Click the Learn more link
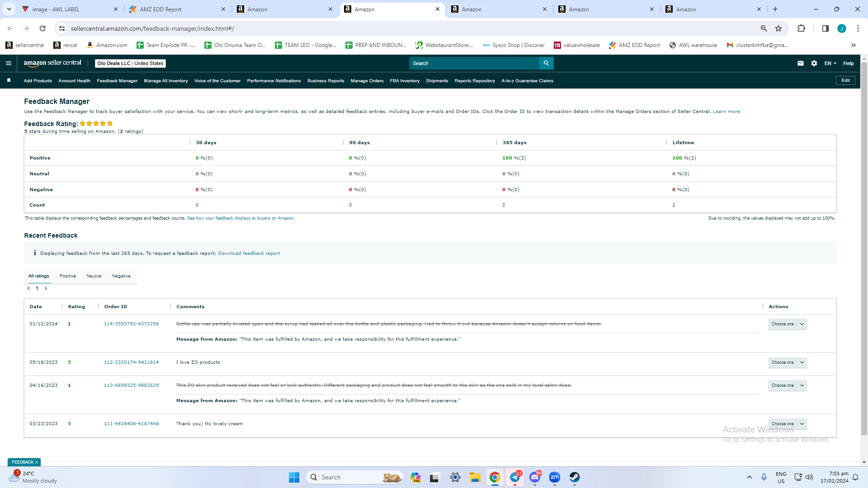The height and width of the screenshot is (488, 868). tap(726, 112)
